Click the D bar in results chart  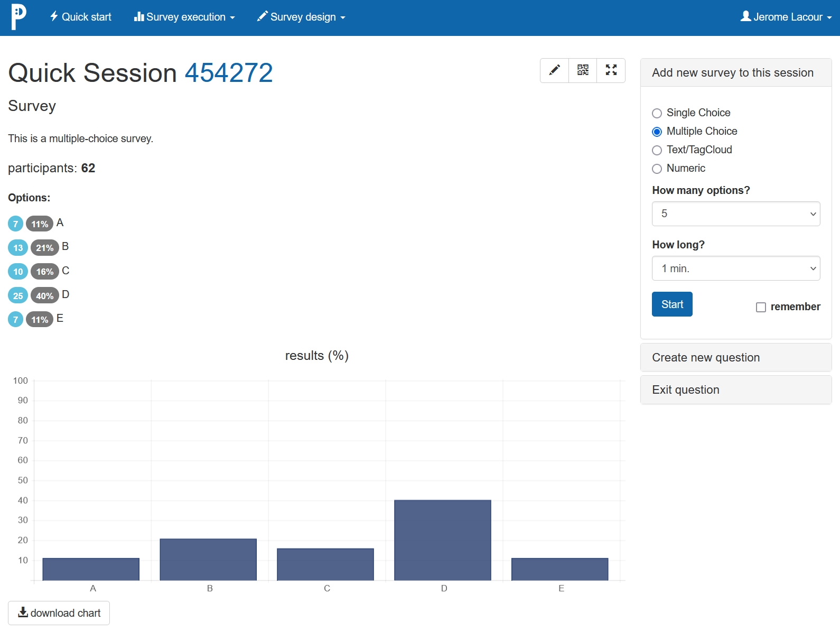click(x=443, y=540)
